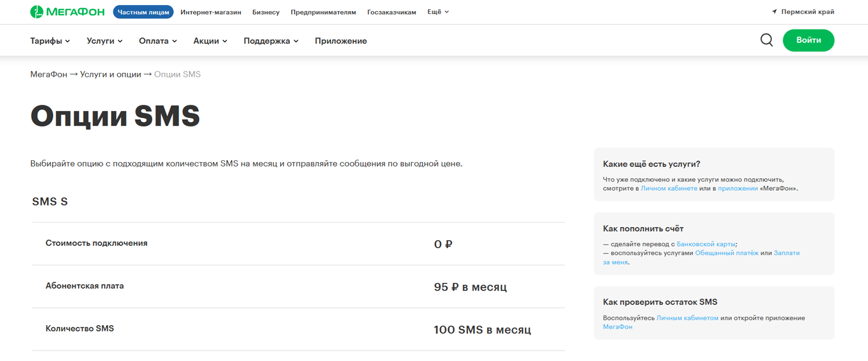
Task: Expand the Поддержка menu
Action: (271, 41)
